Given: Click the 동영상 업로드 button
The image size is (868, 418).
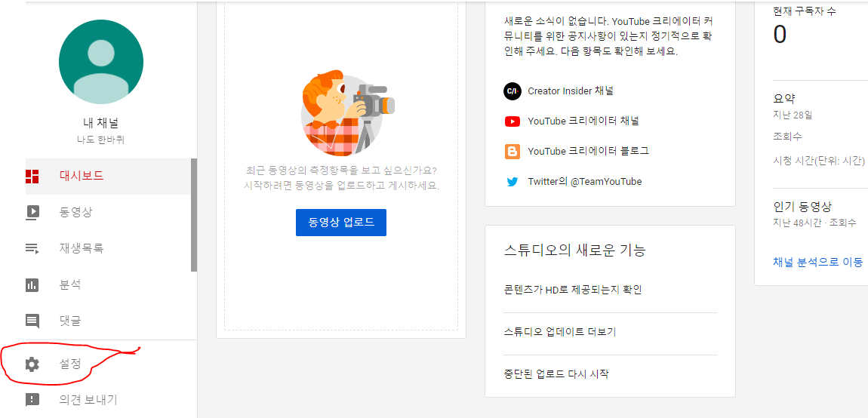Looking at the screenshot, I should 341,223.
